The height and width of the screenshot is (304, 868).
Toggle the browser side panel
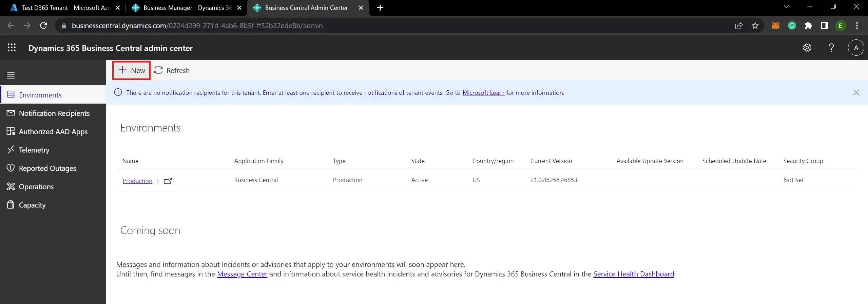[824, 26]
